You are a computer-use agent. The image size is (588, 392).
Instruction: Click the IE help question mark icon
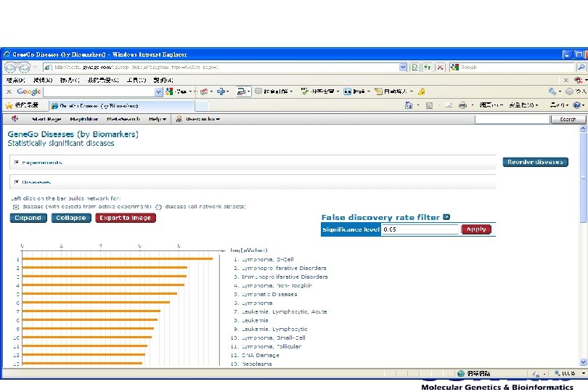coord(577,105)
